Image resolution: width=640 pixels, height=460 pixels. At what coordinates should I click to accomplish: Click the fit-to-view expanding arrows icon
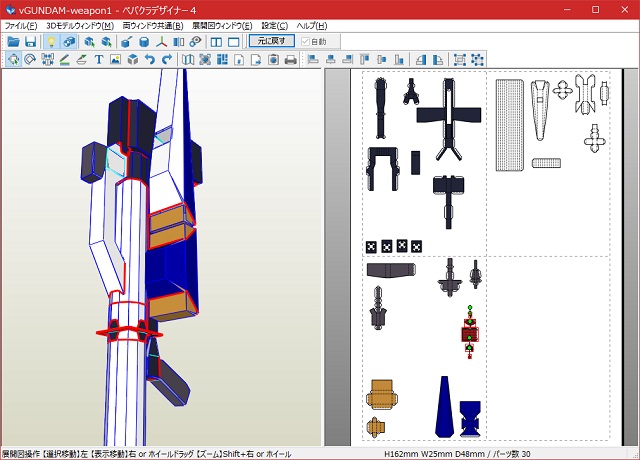click(205, 60)
